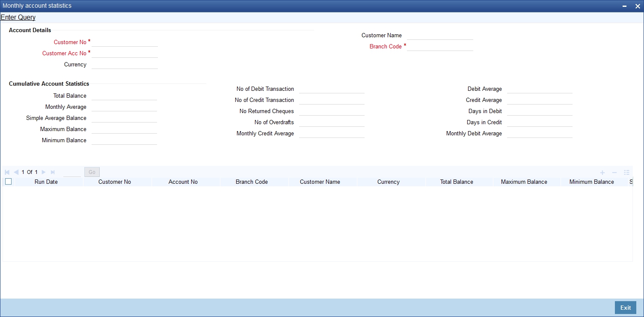644x317 pixels.
Task: Focus the Monthly Debit Average field
Action: click(540, 133)
